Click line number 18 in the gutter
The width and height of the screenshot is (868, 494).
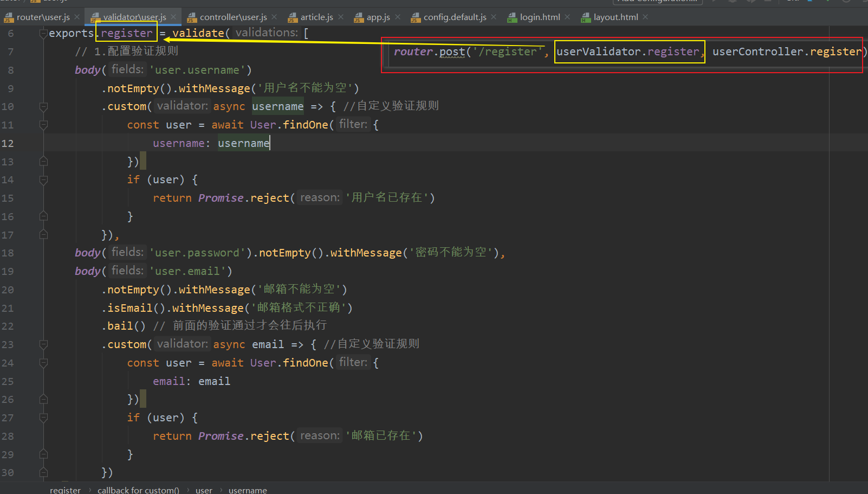[8, 253]
